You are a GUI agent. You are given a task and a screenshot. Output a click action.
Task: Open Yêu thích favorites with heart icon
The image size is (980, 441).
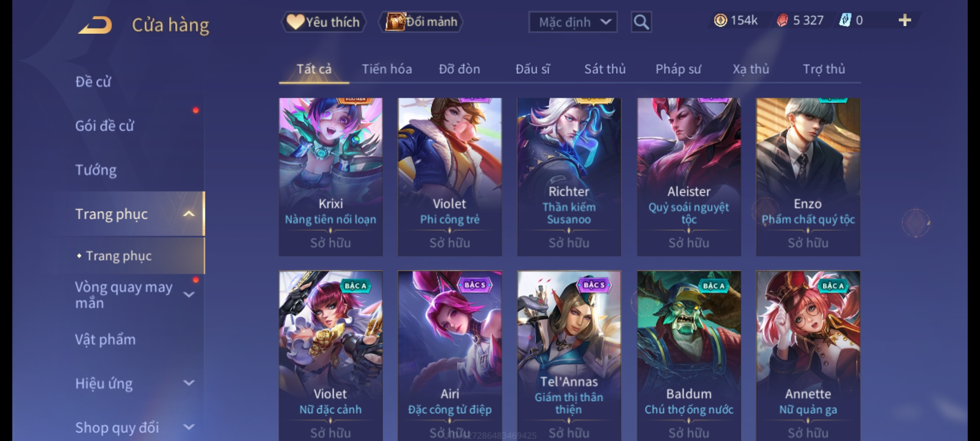tap(323, 22)
